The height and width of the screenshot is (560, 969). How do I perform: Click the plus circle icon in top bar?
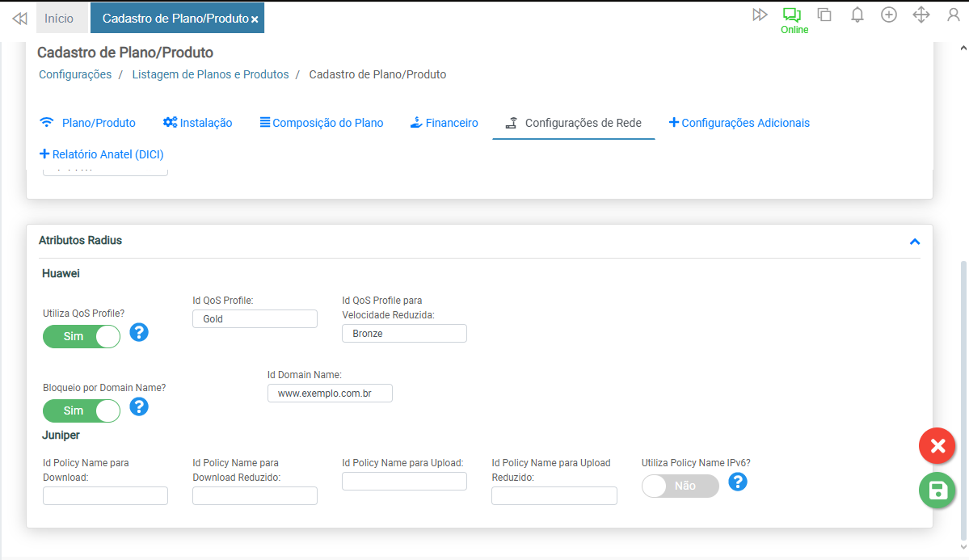tap(889, 15)
